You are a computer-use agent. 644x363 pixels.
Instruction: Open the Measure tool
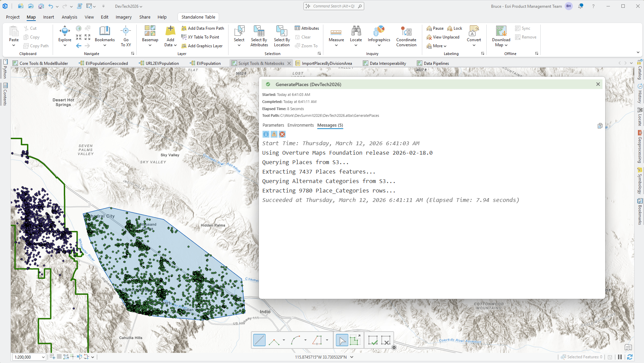pyautogui.click(x=336, y=36)
